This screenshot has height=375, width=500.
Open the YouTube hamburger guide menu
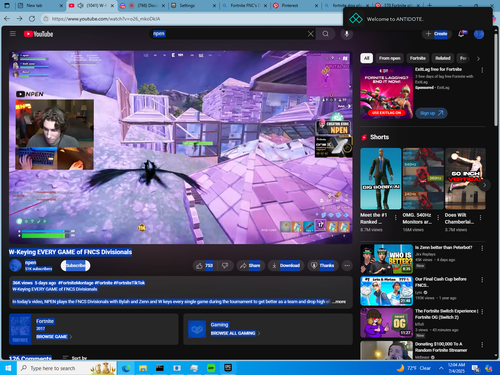13,34
